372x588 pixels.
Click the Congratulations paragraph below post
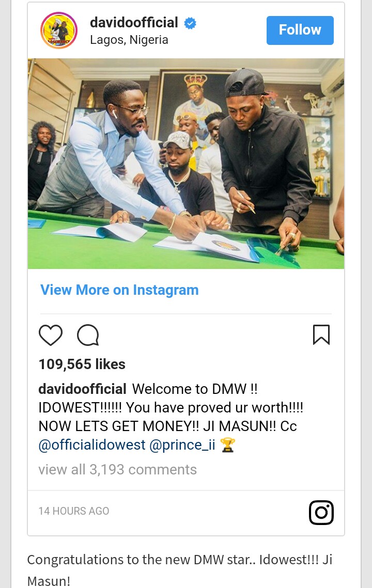coord(180,570)
